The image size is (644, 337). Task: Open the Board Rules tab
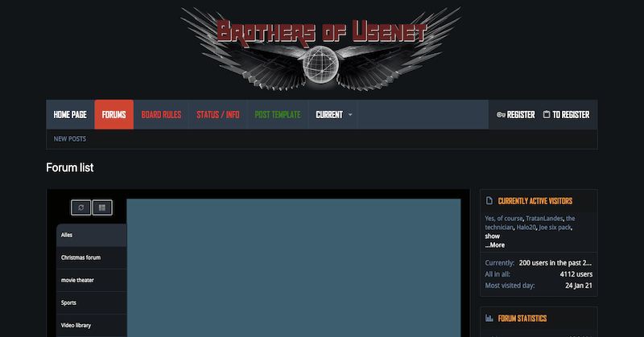point(161,114)
